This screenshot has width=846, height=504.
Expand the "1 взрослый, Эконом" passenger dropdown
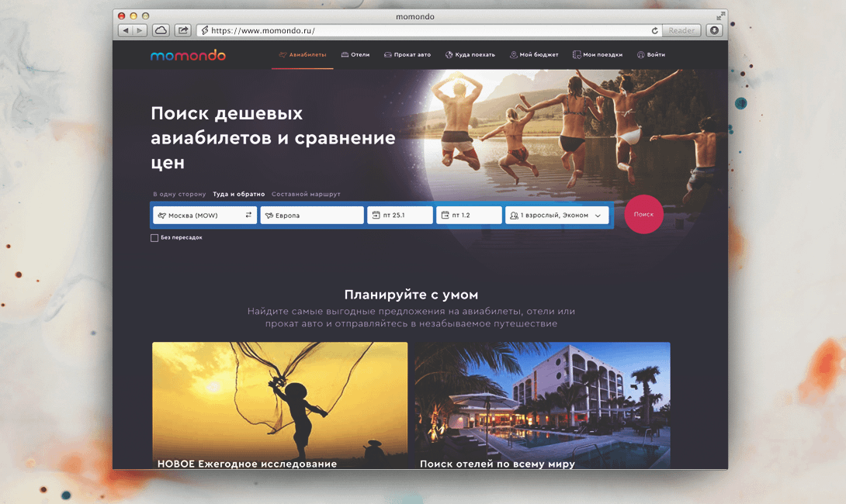click(x=557, y=216)
